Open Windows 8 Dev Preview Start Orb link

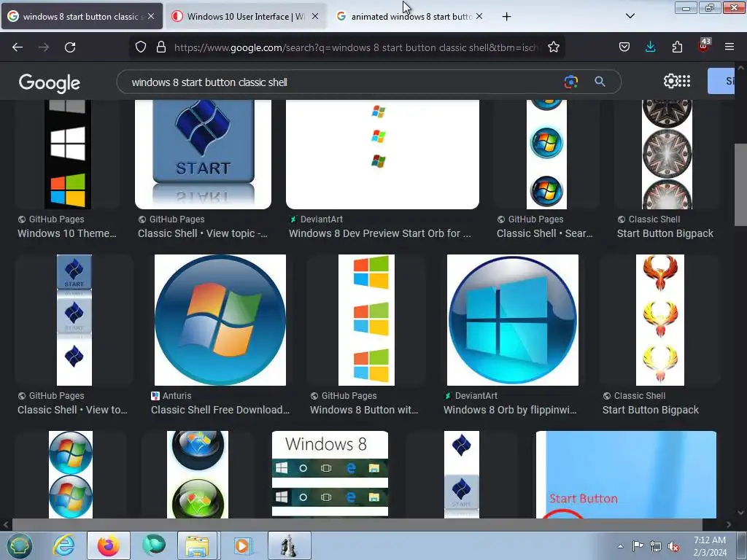click(379, 233)
